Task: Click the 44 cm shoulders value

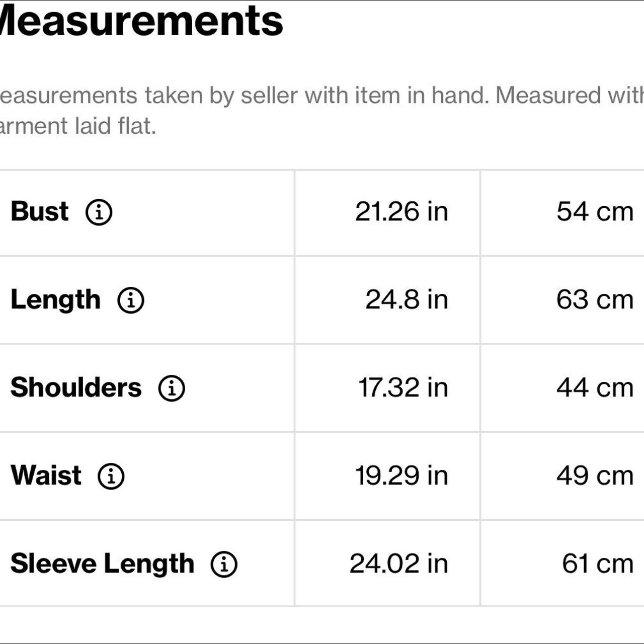Action: coord(595,387)
